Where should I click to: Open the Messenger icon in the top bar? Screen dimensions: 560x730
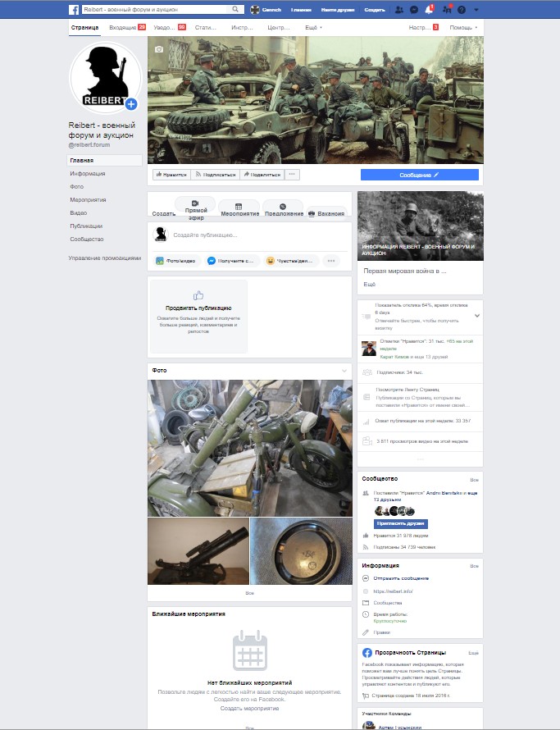click(414, 9)
